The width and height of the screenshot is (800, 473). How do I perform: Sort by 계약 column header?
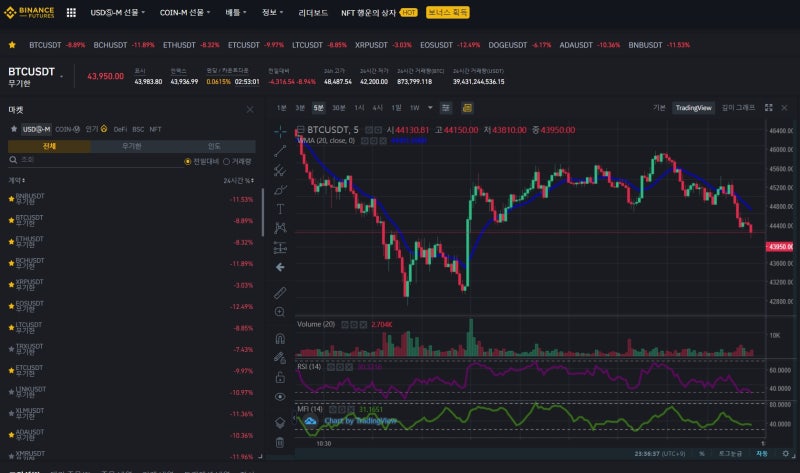pos(17,180)
